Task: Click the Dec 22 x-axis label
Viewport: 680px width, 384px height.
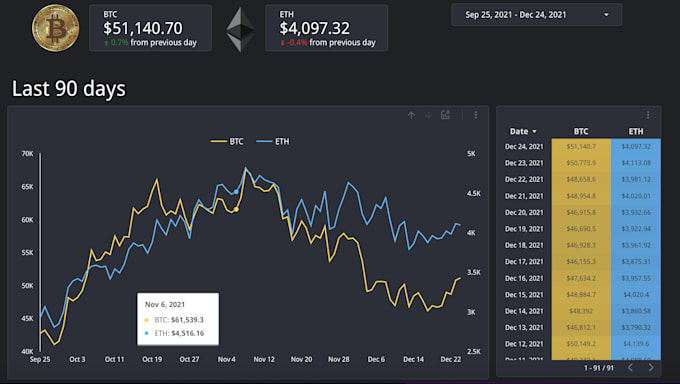Action: coord(451,359)
